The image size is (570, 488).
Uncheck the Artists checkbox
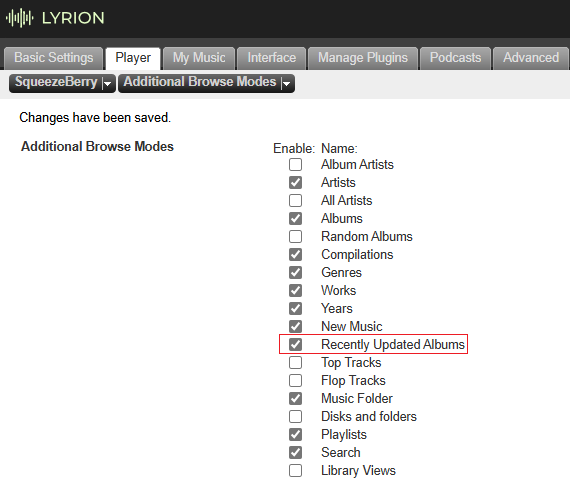pyautogui.click(x=296, y=183)
